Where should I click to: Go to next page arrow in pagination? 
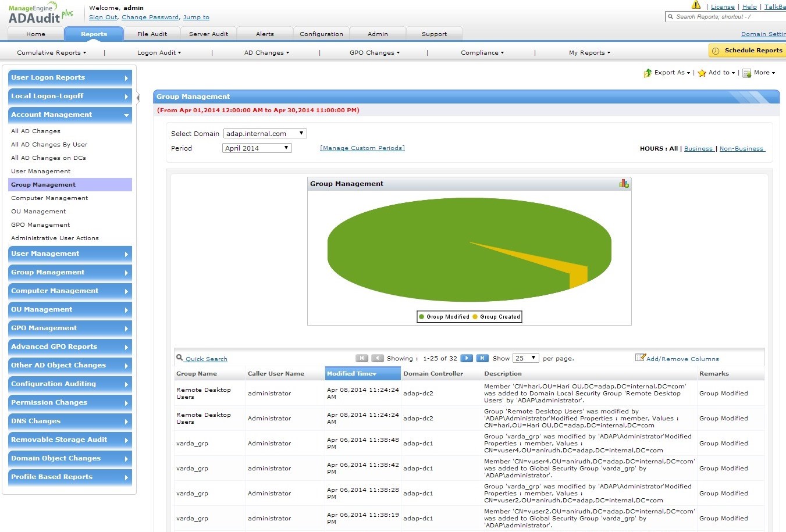tap(467, 358)
